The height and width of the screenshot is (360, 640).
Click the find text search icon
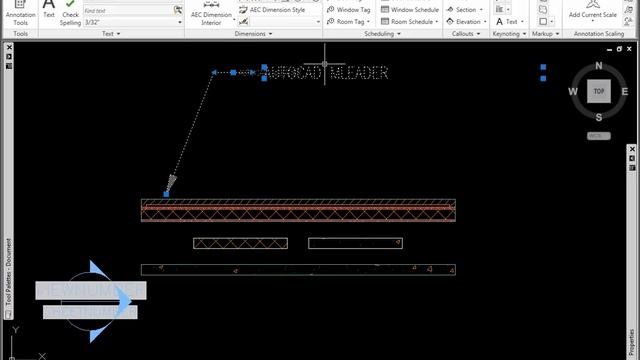(x=178, y=10)
